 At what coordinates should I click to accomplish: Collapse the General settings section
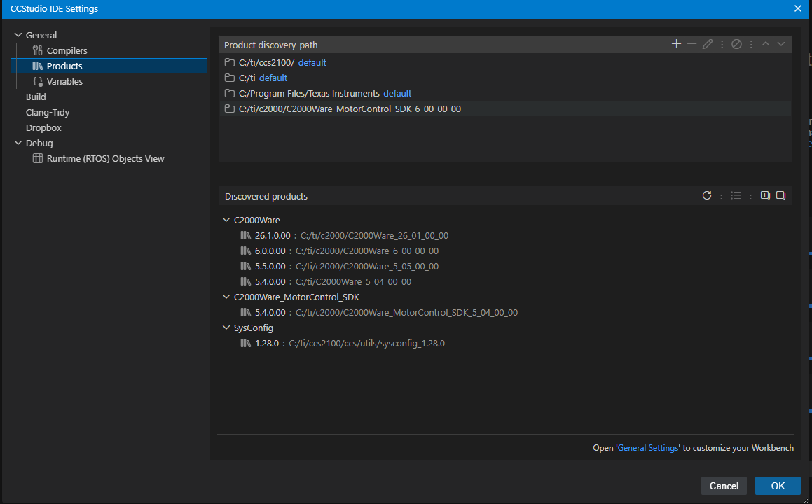point(18,35)
